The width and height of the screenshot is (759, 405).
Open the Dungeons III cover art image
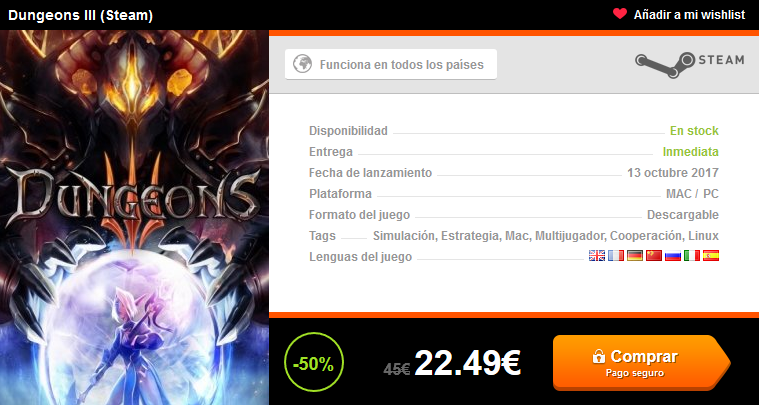(x=134, y=217)
